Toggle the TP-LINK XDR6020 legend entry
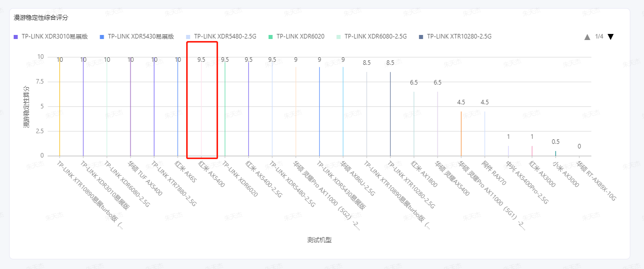The width and height of the screenshot is (644, 269). click(296, 36)
